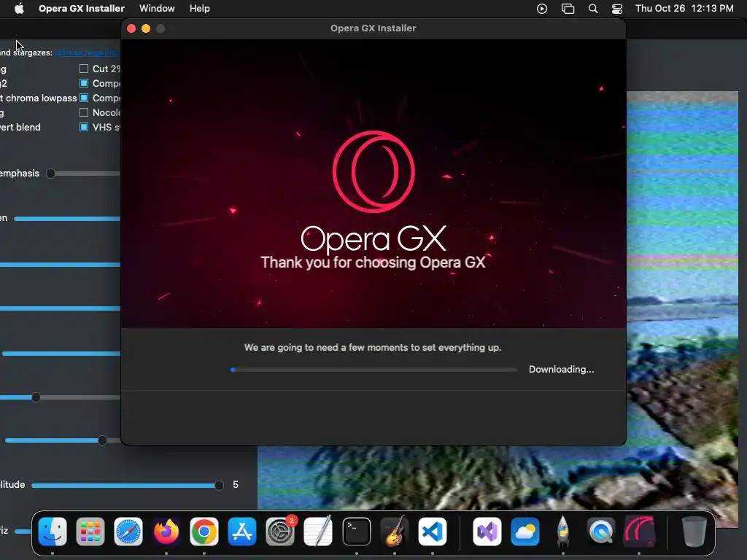This screenshot has width=747, height=560.
Task: Open Visual Studio Code in dock
Action: tap(432, 532)
